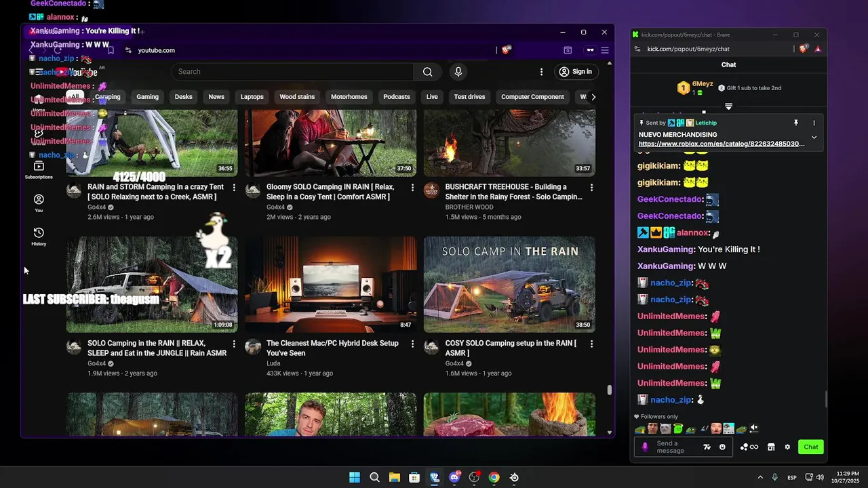Screen dimensions: 868x488
Task: Click the YouTube address bar URL
Action: point(157,50)
